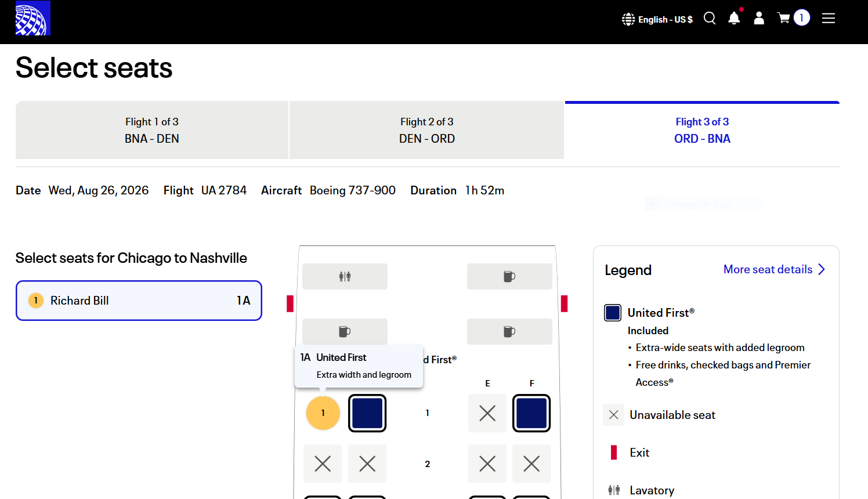Click Extra-wide seats with added legroom text

point(720,348)
